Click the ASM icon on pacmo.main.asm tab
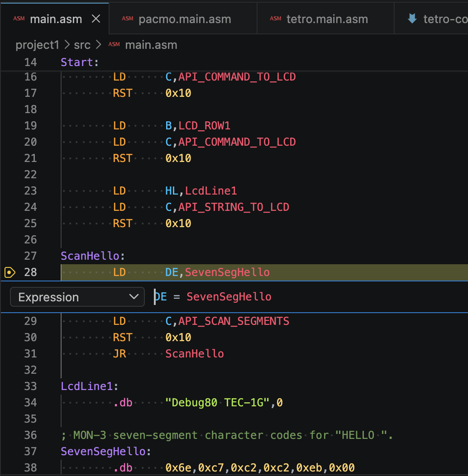The width and height of the screenshot is (468, 476). tap(128, 19)
